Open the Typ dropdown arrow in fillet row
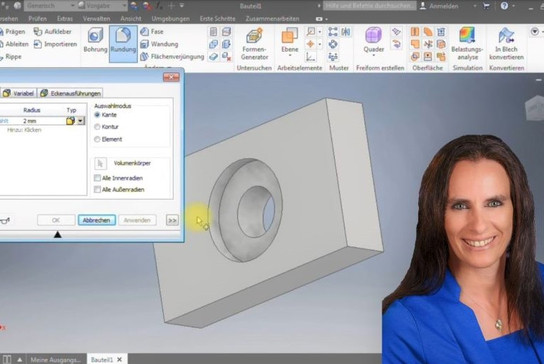 pos(80,121)
